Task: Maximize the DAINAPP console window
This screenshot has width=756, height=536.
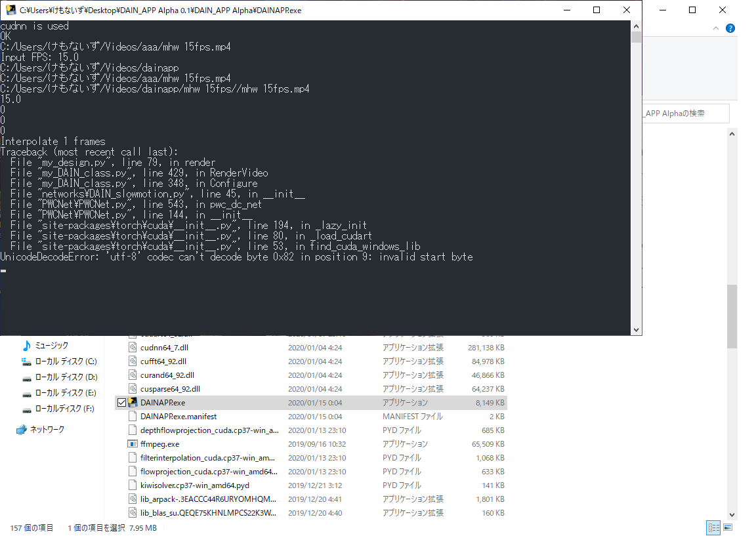Action: [x=597, y=10]
